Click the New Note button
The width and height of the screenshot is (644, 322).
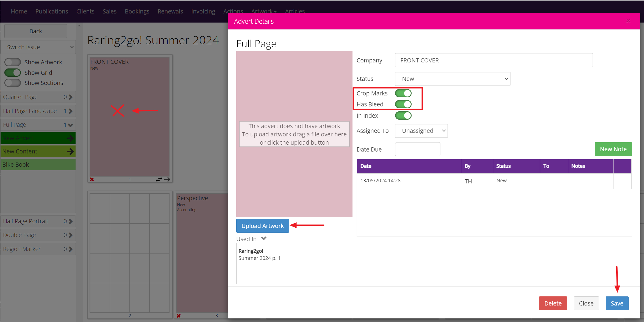point(613,149)
